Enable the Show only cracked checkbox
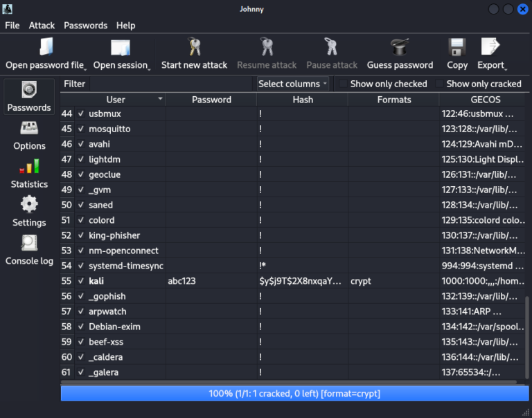 pyautogui.click(x=439, y=84)
